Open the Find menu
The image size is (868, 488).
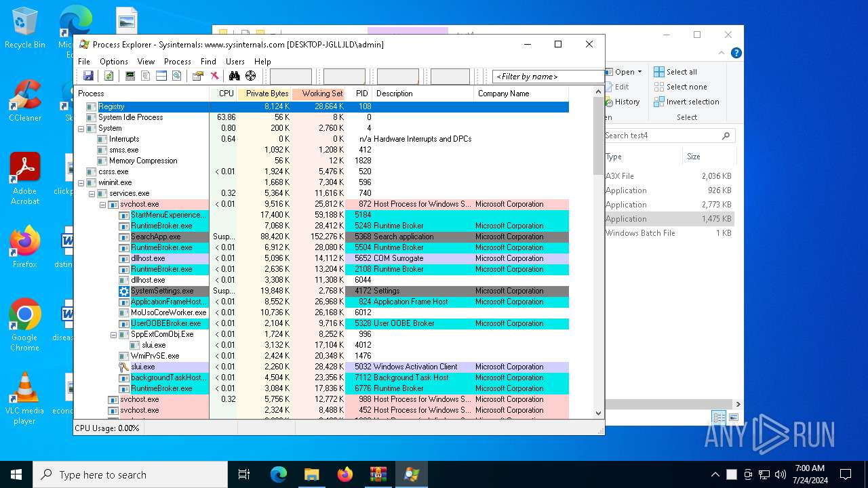[208, 61]
